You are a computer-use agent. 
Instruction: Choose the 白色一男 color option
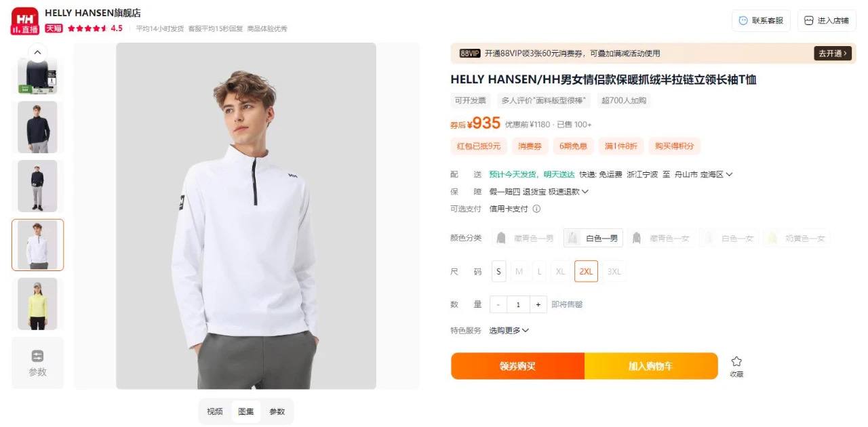pos(593,238)
